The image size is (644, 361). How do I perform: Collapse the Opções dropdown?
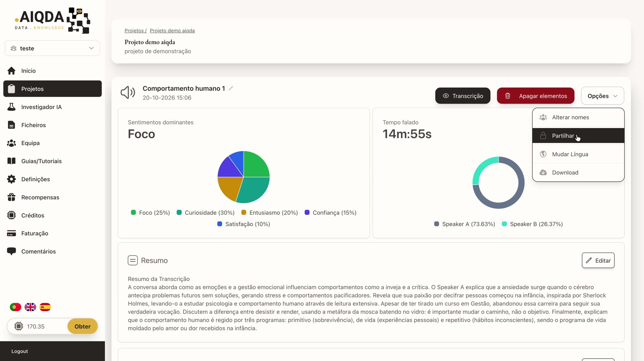602,96
